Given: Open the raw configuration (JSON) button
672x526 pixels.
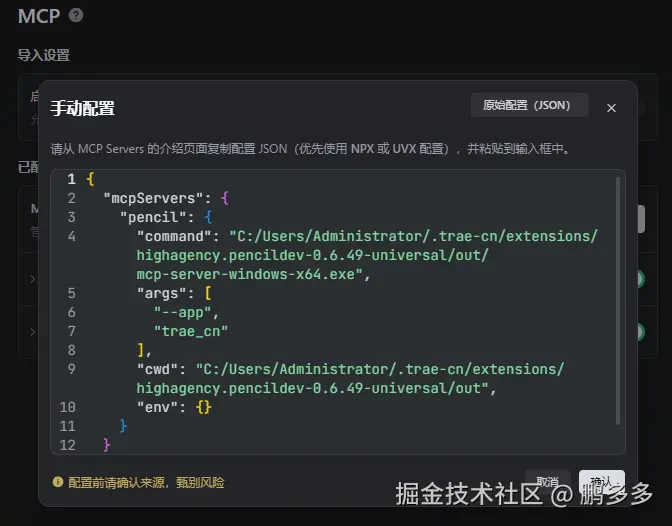Looking at the screenshot, I should [x=529, y=105].
